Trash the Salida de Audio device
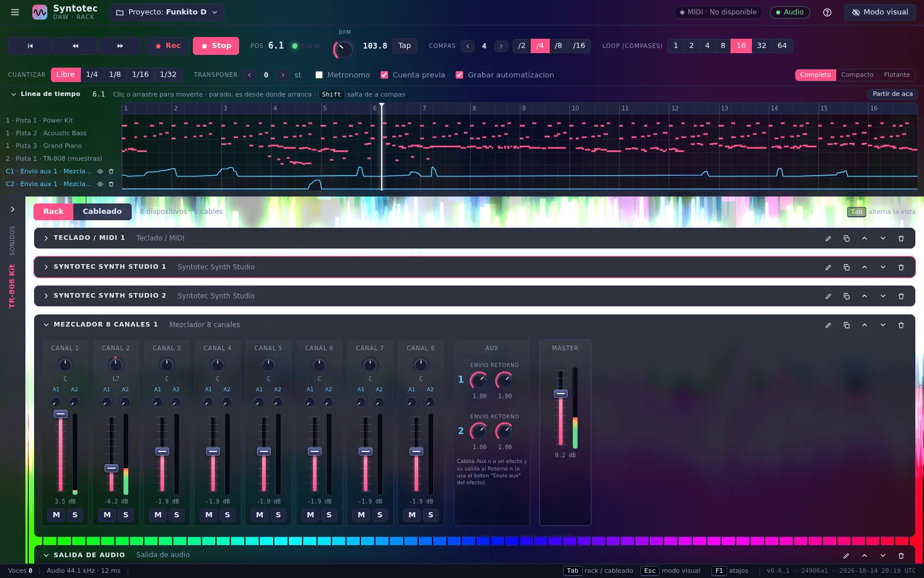The height and width of the screenshot is (578, 924). click(901, 555)
